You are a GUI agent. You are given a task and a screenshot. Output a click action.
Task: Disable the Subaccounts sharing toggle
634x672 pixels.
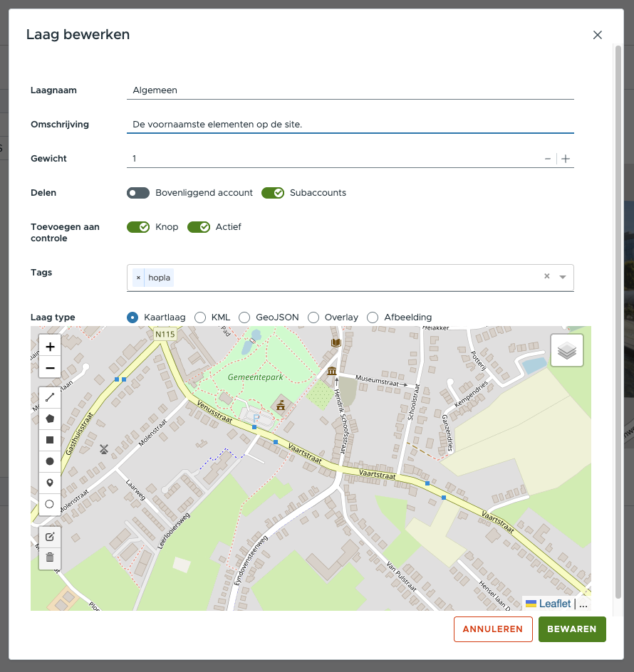(273, 193)
